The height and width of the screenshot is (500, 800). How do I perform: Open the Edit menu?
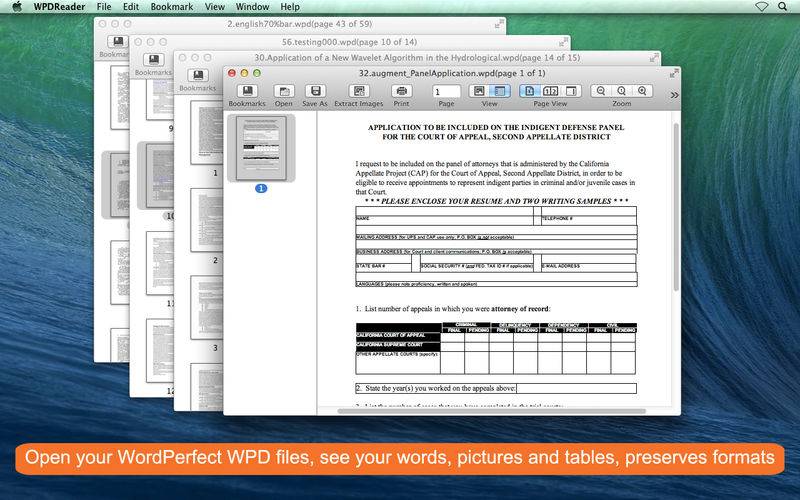pos(131,7)
